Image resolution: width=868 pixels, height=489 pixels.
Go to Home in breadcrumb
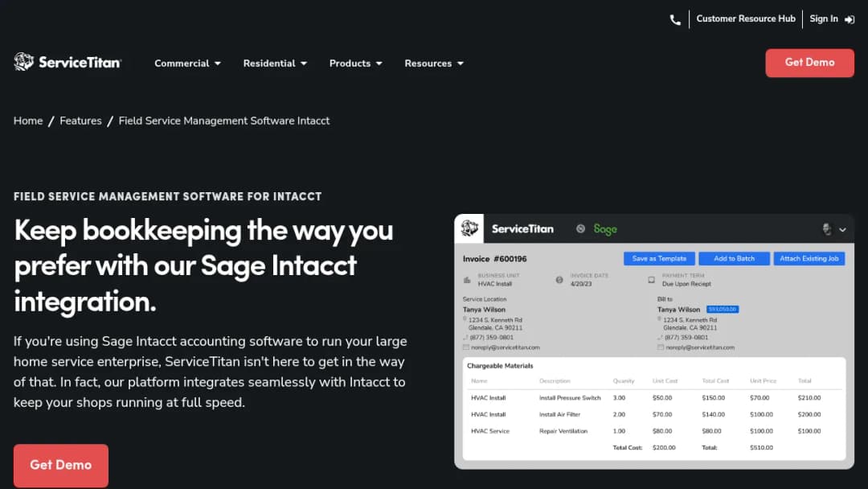pyautogui.click(x=28, y=121)
